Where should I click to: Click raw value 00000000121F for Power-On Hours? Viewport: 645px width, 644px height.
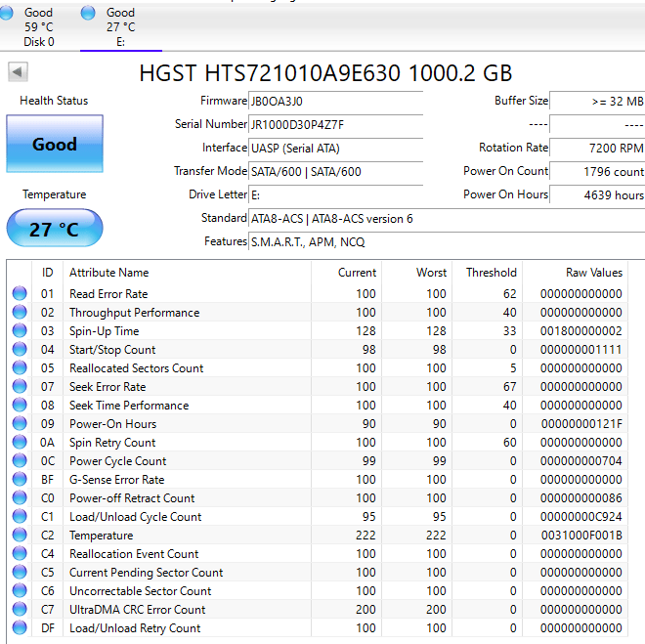(x=581, y=423)
